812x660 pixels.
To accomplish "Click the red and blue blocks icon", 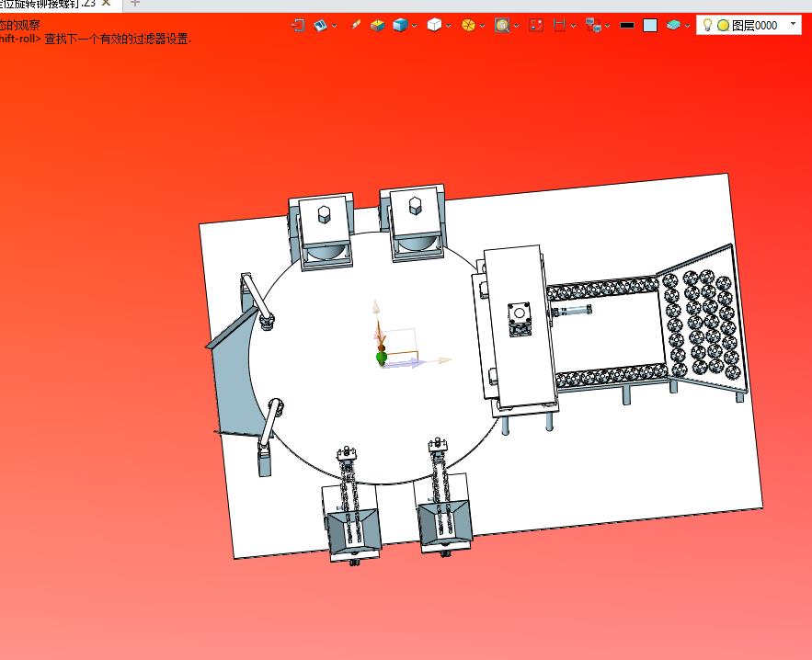I will 593,25.
